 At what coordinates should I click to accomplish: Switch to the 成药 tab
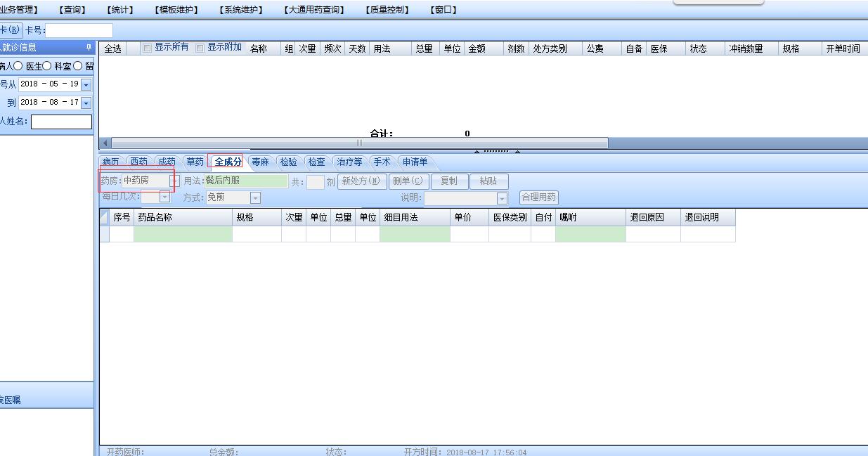pos(167,162)
